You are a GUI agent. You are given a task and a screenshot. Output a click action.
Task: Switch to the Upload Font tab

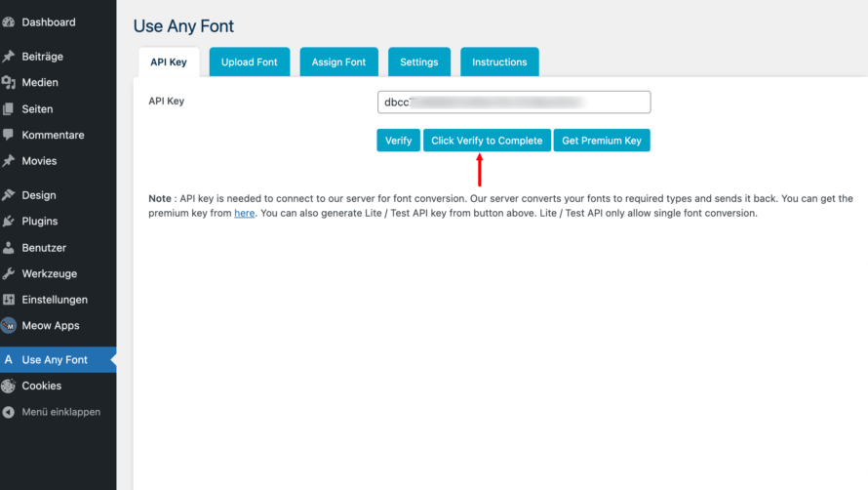[249, 62]
